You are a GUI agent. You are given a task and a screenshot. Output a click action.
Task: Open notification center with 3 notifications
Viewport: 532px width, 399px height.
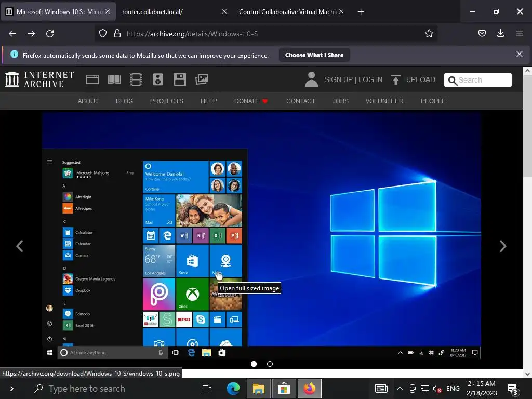[513, 389]
